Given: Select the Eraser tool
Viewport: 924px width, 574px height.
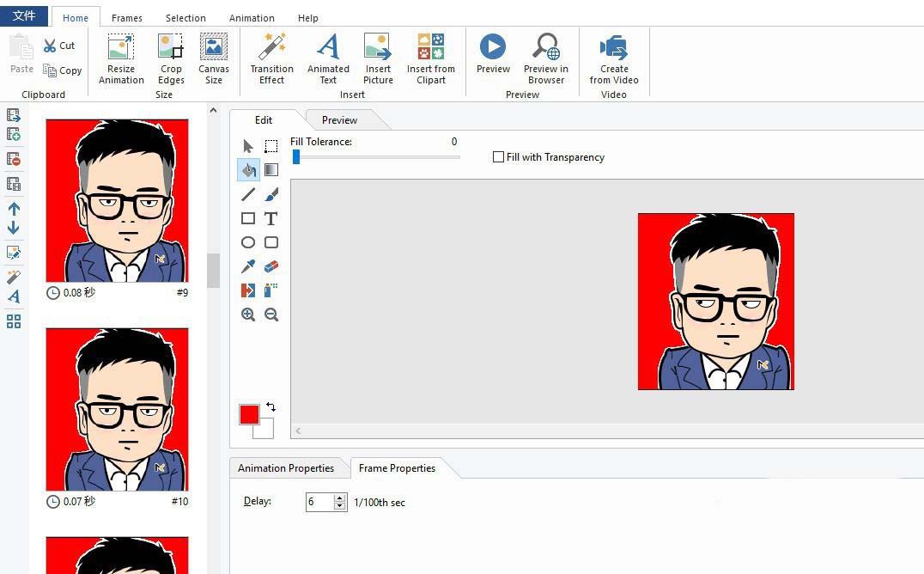Looking at the screenshot, I should point(271,266).
